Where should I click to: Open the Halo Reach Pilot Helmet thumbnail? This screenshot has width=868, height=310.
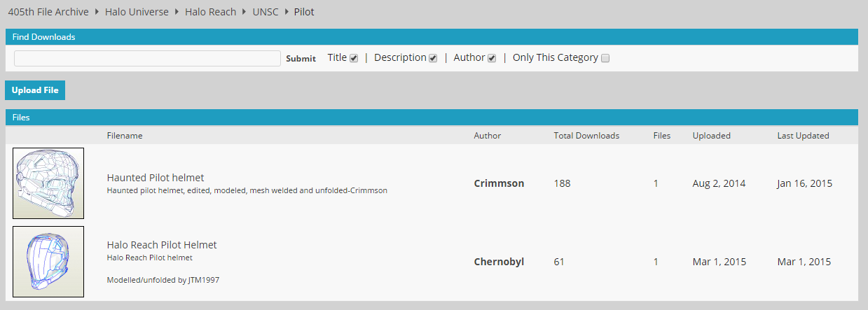48,262
